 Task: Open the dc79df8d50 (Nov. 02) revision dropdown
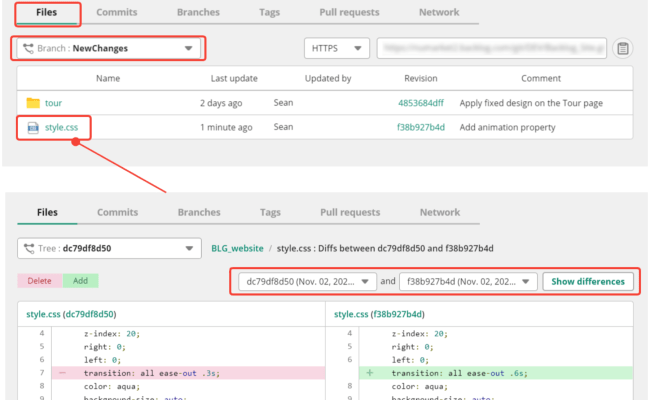tap(307, 282)
